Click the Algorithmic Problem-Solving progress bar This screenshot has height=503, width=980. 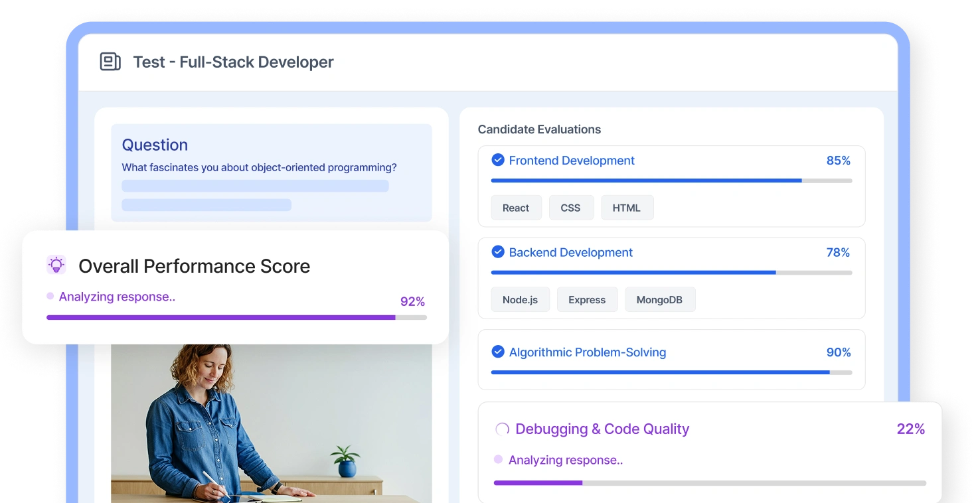coord(671,372)
